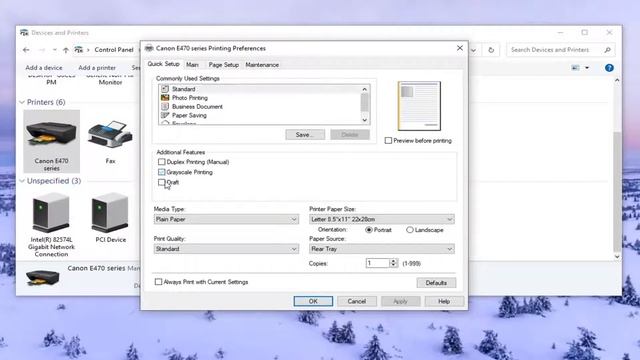This screenshot has height=360, width=640.
Task: Click the Help button in the dialog
Action: [x=444, y=301]
